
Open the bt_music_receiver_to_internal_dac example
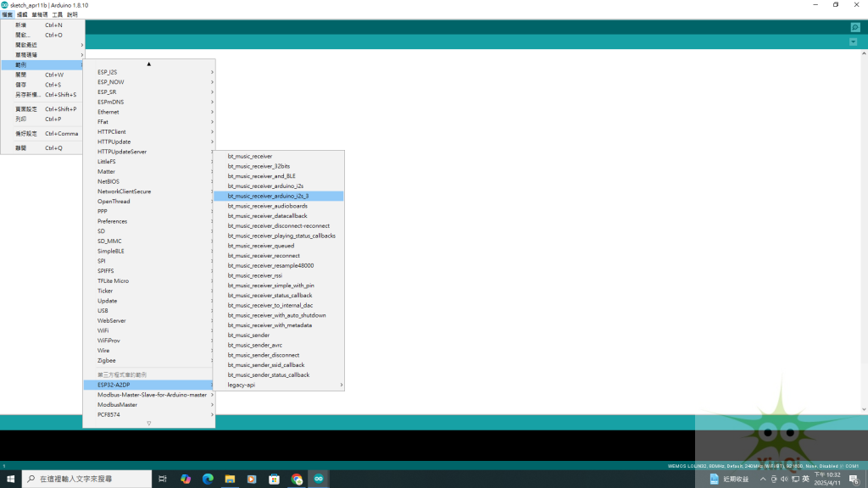pos(278,305)
